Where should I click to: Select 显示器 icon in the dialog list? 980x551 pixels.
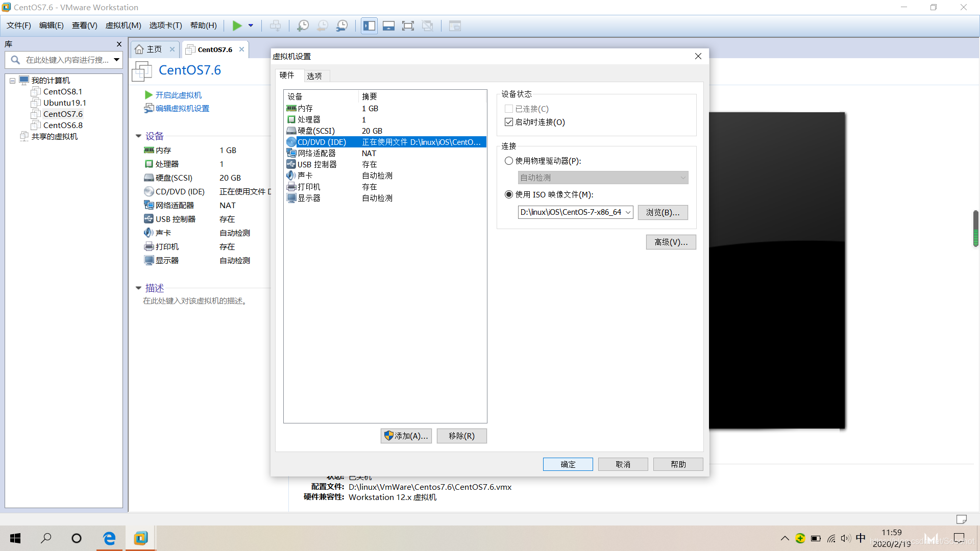click(x=291, y=198)
